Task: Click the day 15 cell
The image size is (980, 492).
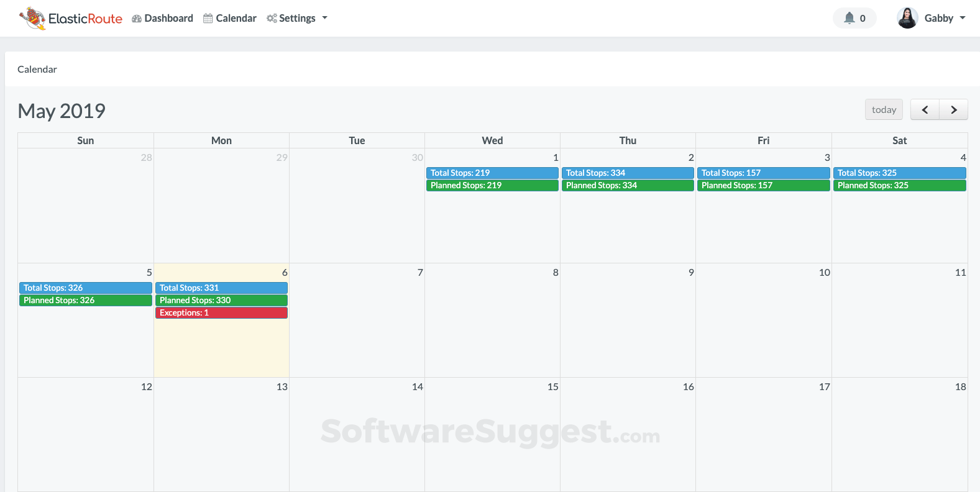Action: 492,435
